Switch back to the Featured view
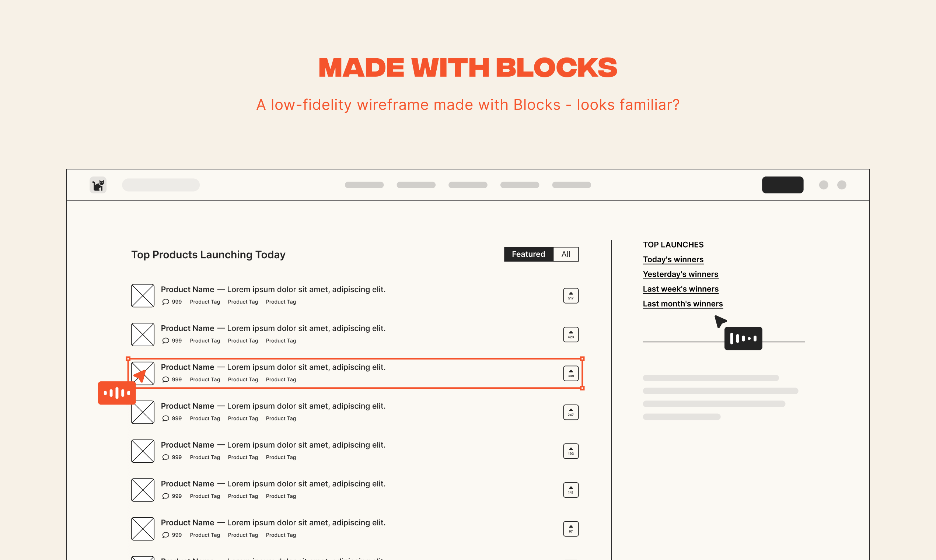 pyautogui.click(x=528, y=254)
